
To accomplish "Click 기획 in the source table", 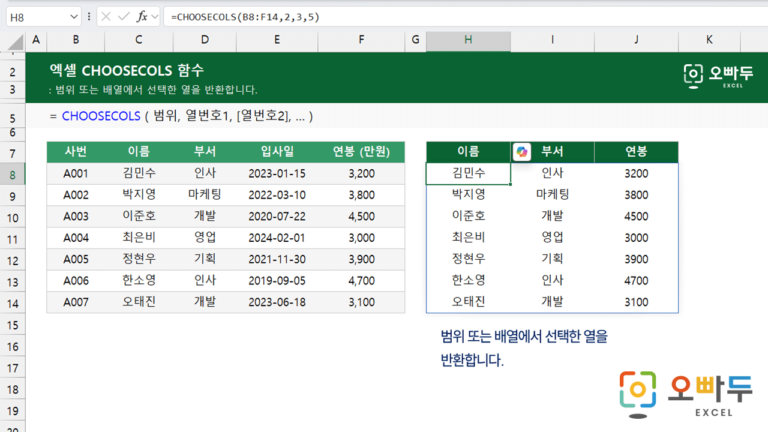I will 205,259.
